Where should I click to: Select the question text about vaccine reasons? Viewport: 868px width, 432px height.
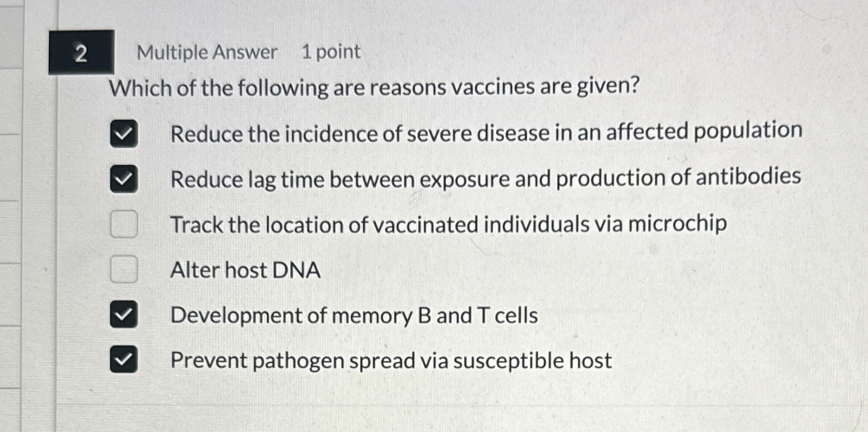click(375, 88)
